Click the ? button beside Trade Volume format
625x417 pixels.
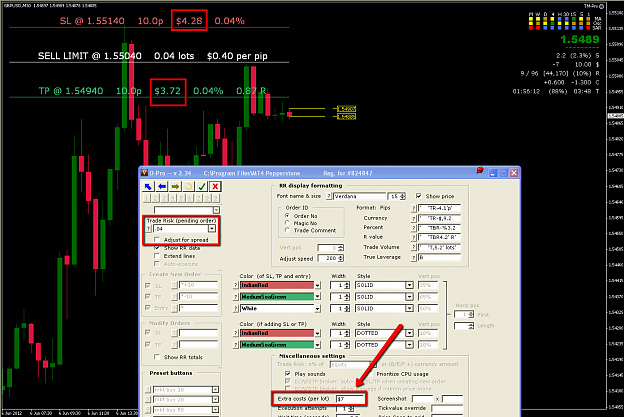pyautogui.click(x=413, y=247)
